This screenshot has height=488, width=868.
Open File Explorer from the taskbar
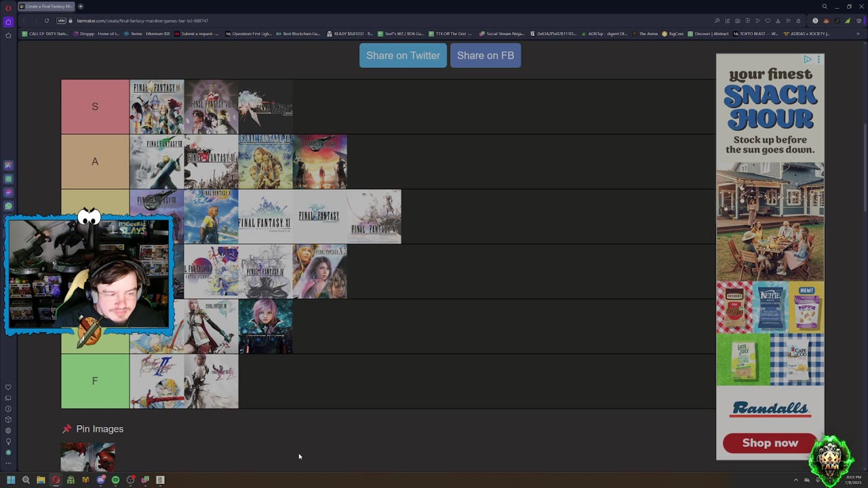coord(41,480)
